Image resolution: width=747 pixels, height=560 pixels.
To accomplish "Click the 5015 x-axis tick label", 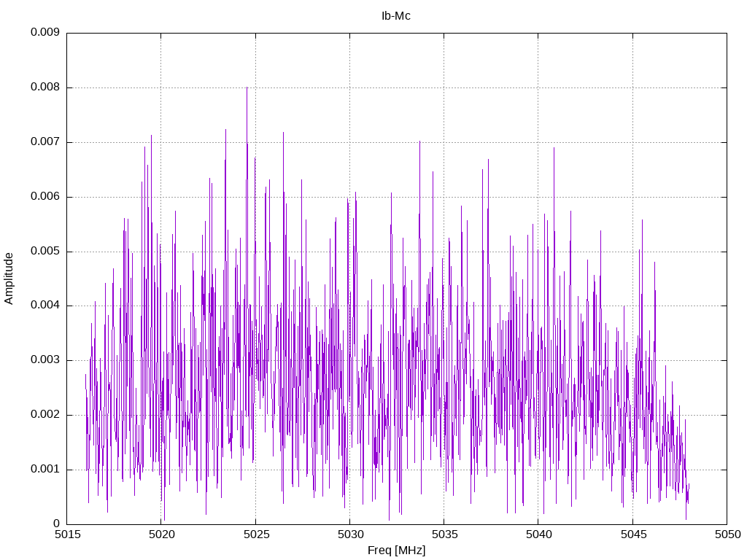I will click(67, 534).
